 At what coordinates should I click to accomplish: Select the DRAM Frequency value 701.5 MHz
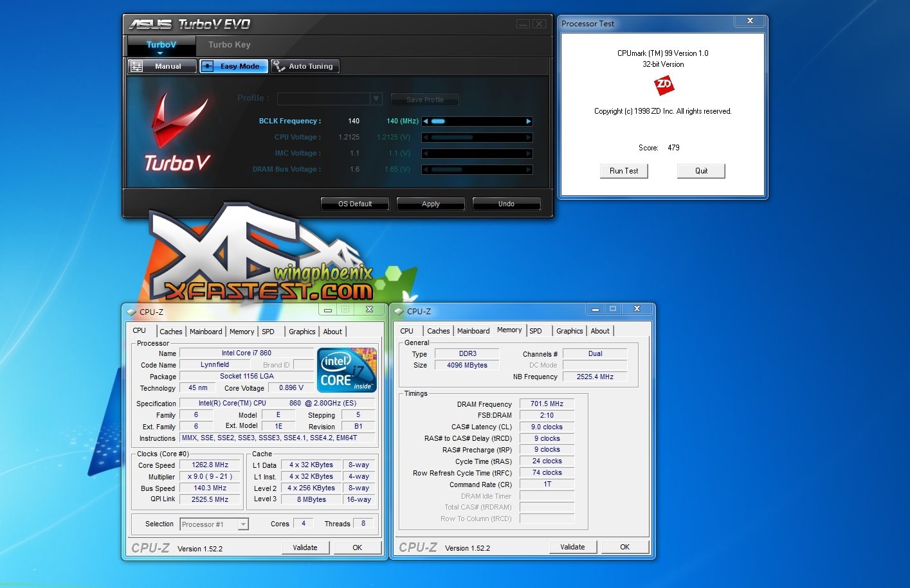pos(547,404)
